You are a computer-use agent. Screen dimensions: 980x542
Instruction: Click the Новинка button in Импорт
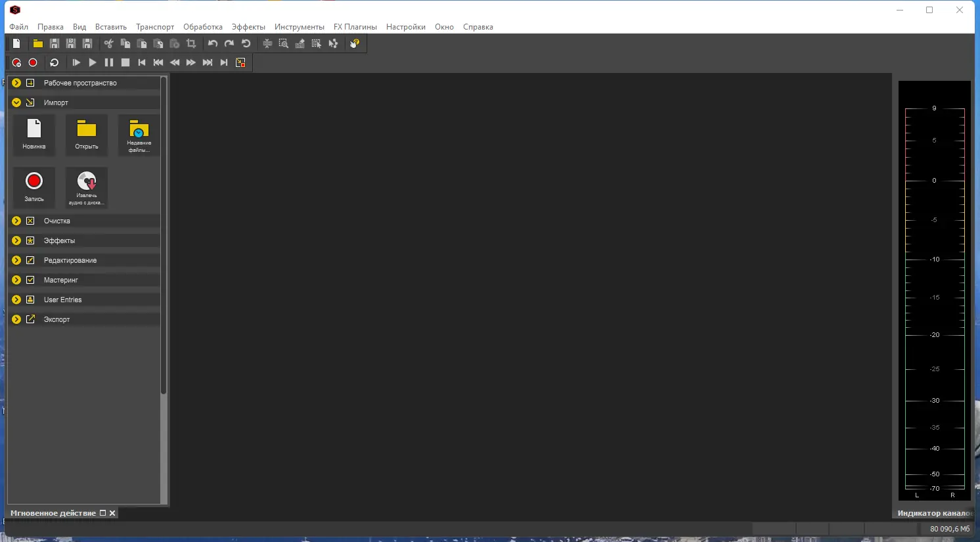tap(34, 135)
